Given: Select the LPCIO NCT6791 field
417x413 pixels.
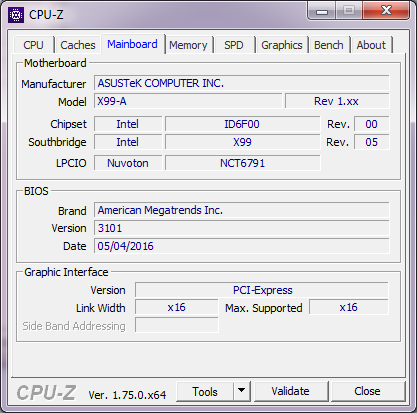Looking at the screenshot, I should click(243, 163).
